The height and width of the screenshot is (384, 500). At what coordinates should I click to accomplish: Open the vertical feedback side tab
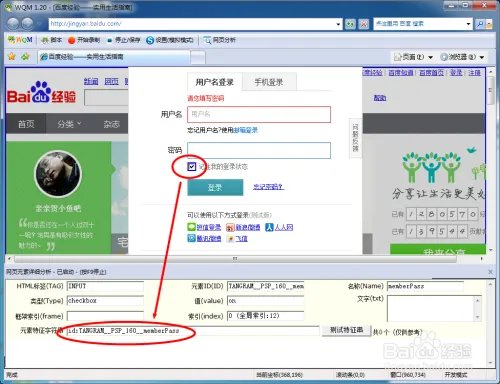coord(355,137)
